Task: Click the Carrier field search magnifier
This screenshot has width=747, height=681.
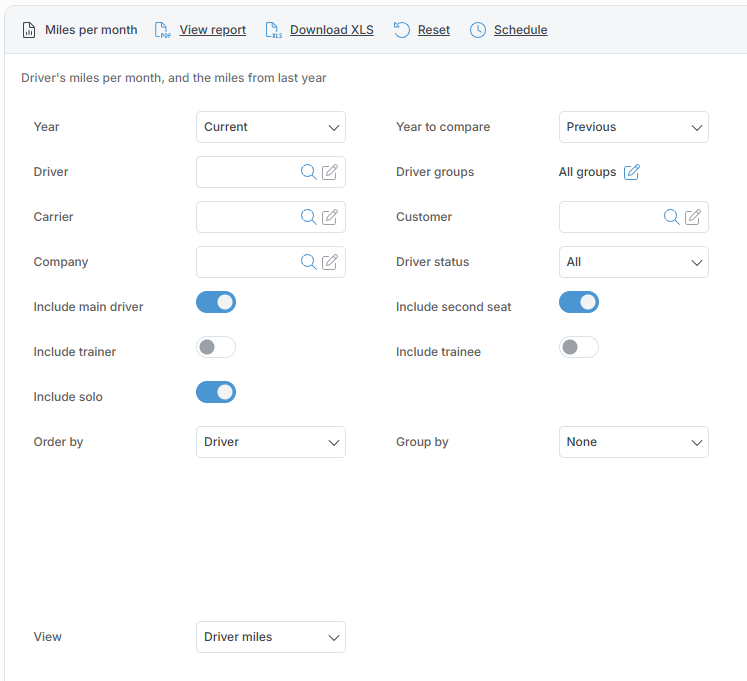Action: pyautogui.click(x=309, y=217)
